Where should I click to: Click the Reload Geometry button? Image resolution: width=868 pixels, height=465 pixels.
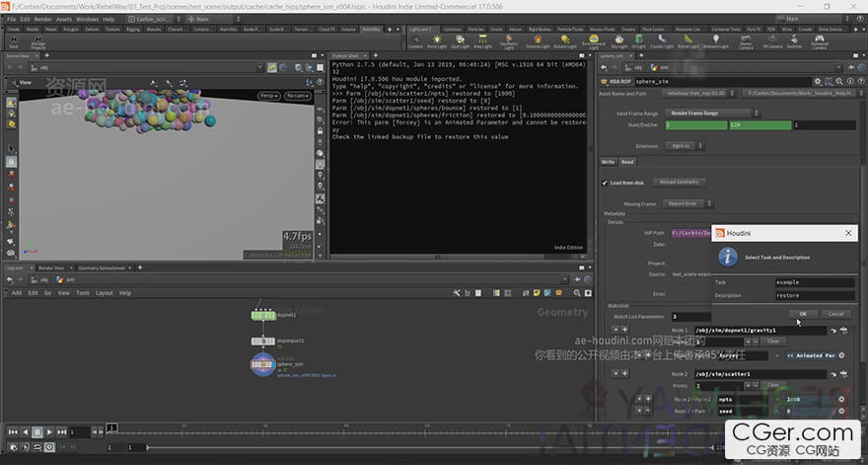(x=680, y=182)
